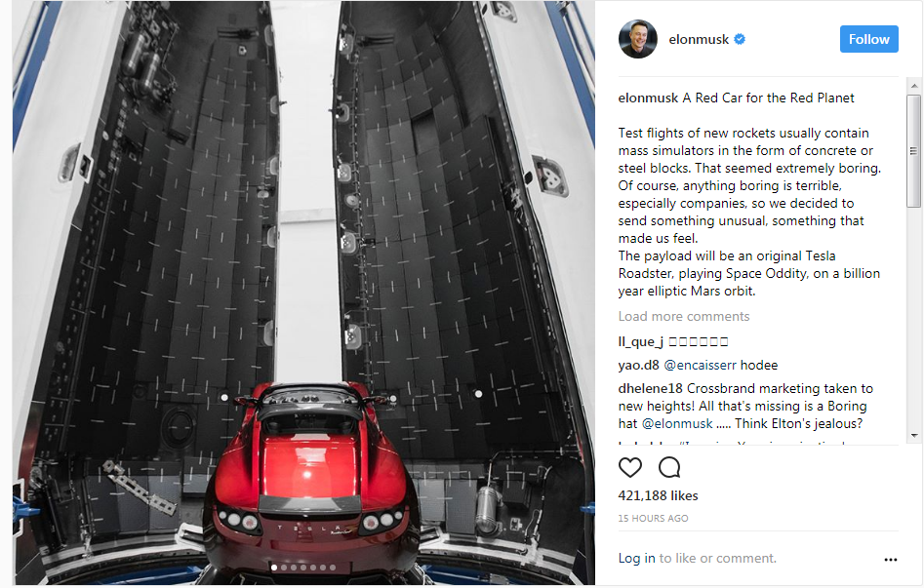Open elonmusk's profile picture
The image size is (924, 588).
click(637, 39)
